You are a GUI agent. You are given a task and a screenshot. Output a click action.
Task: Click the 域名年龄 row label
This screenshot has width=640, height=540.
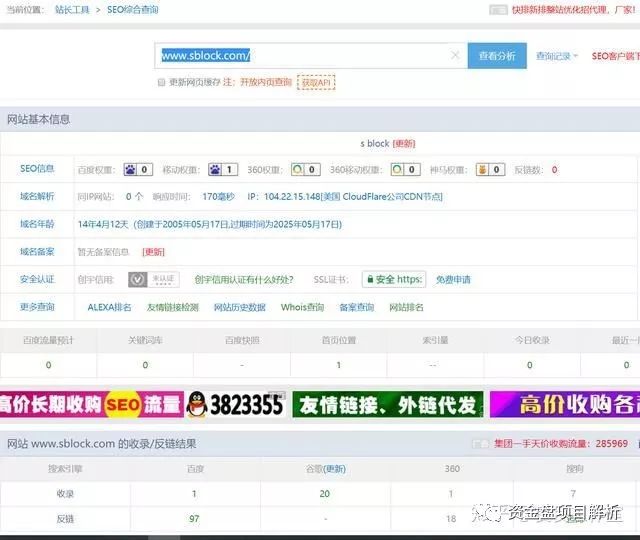pyautogui.click(x=37, y=224)
